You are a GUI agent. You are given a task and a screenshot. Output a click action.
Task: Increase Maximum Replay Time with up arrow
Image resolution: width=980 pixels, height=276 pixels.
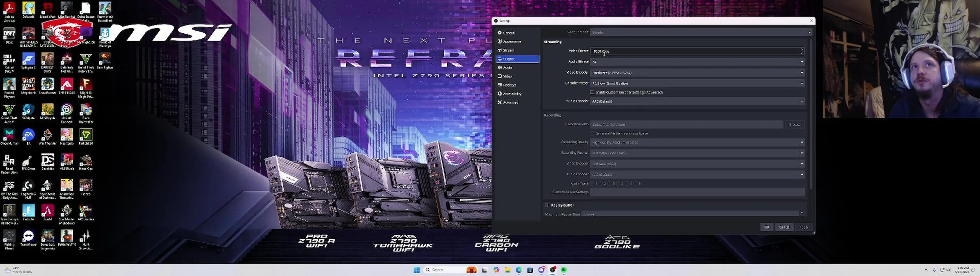802,212
